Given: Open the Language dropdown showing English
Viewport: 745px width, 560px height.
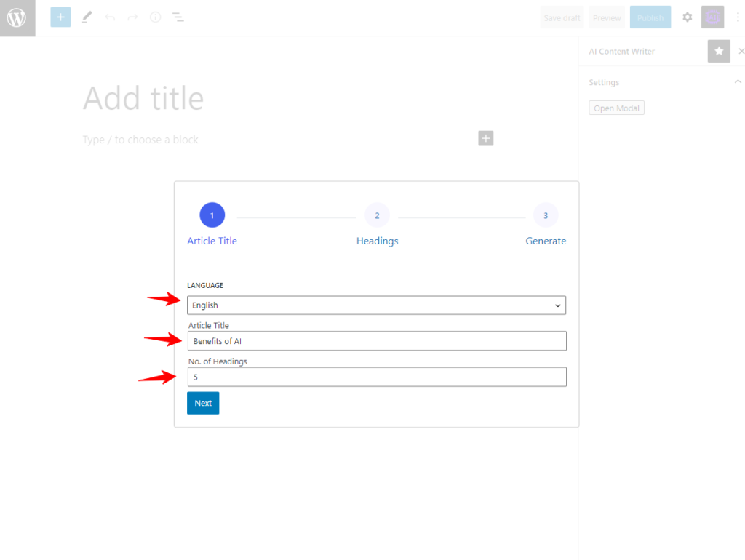Looking at the screenshot, I should pyautogui.click(x=376, y=305).
